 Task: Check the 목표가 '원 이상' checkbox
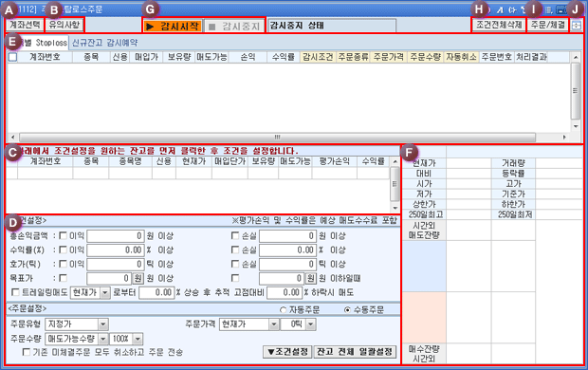click(x=64, y=278)
